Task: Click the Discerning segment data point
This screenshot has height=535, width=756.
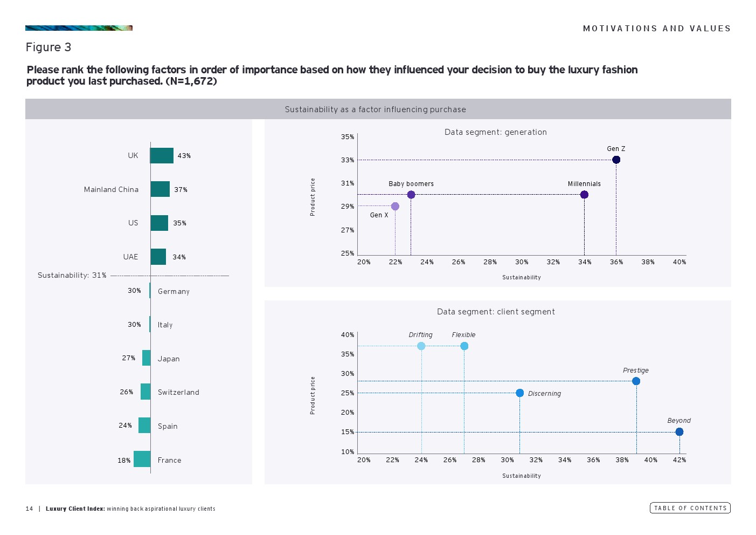Action: 519,393
